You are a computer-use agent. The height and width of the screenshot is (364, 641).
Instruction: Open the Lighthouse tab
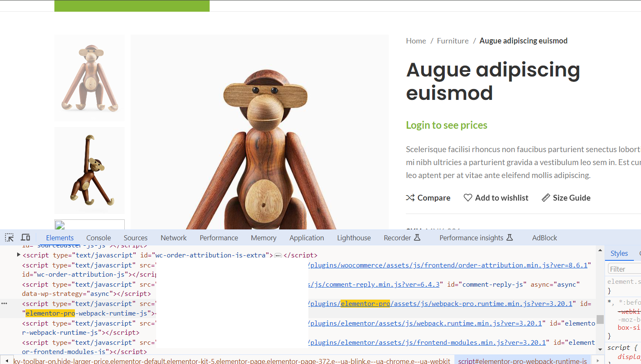click(x=354, y=238)
